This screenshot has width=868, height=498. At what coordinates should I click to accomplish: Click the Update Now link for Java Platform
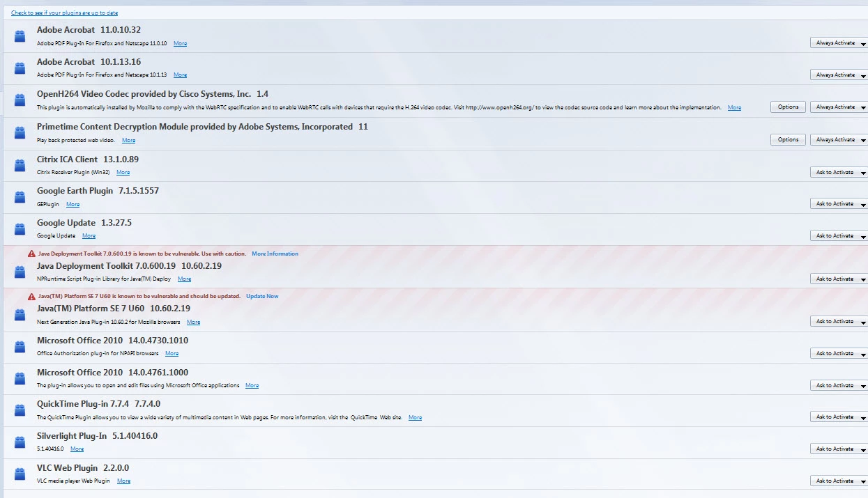click(x=262, y=296)
